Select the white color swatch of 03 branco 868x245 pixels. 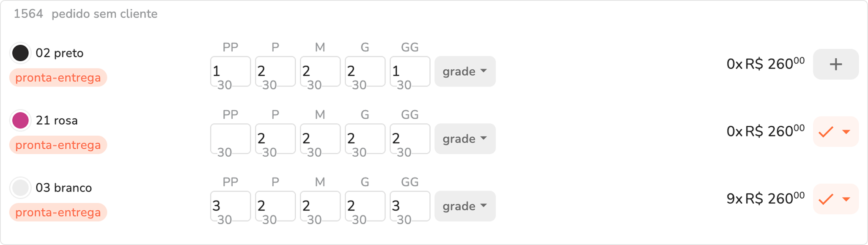coord(20,188)
